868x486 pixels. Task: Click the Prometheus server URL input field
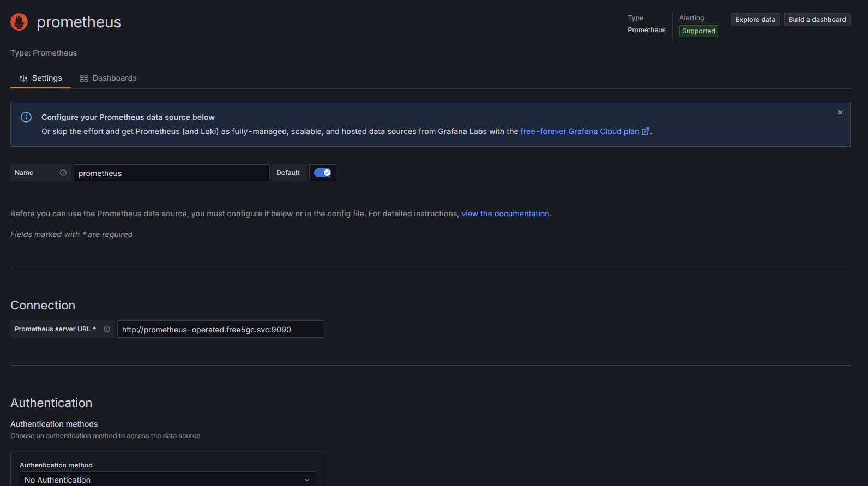tap(220, 330)
